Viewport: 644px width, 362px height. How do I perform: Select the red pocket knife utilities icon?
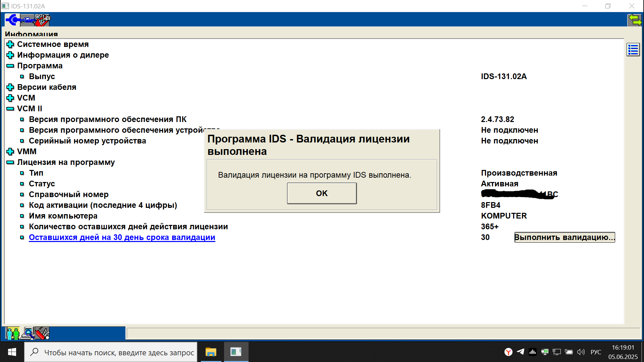(42, 333)
